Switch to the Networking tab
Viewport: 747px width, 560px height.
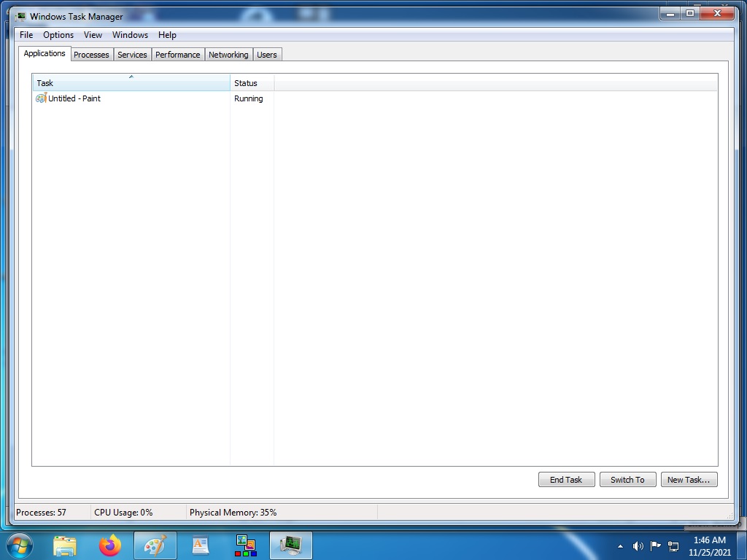(x=228, y=55)
